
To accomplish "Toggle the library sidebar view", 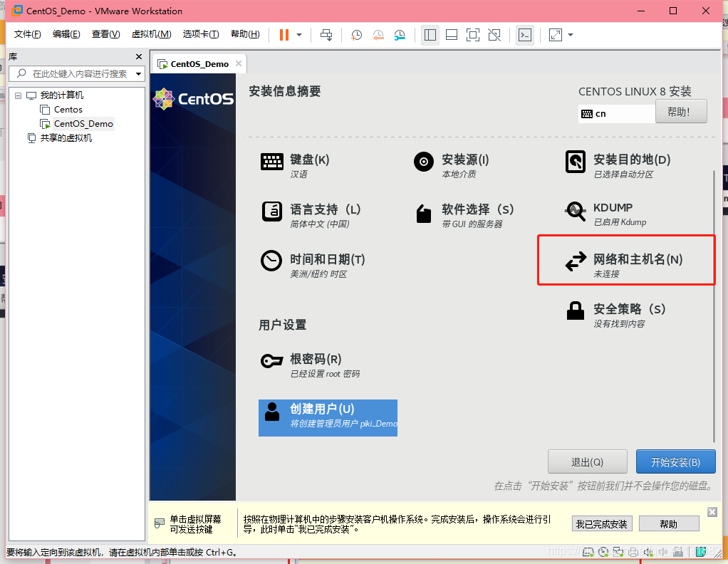I will click(430, 35).
